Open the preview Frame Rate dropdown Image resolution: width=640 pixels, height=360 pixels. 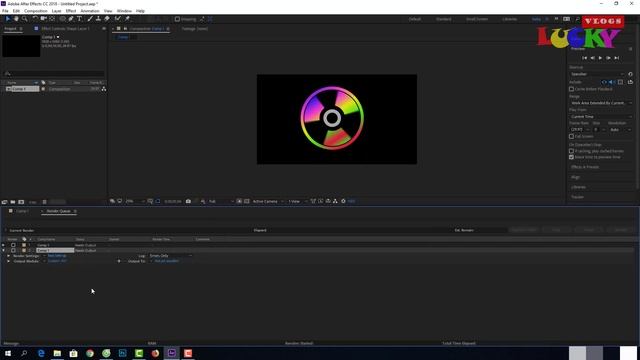(x=580, y=130)
